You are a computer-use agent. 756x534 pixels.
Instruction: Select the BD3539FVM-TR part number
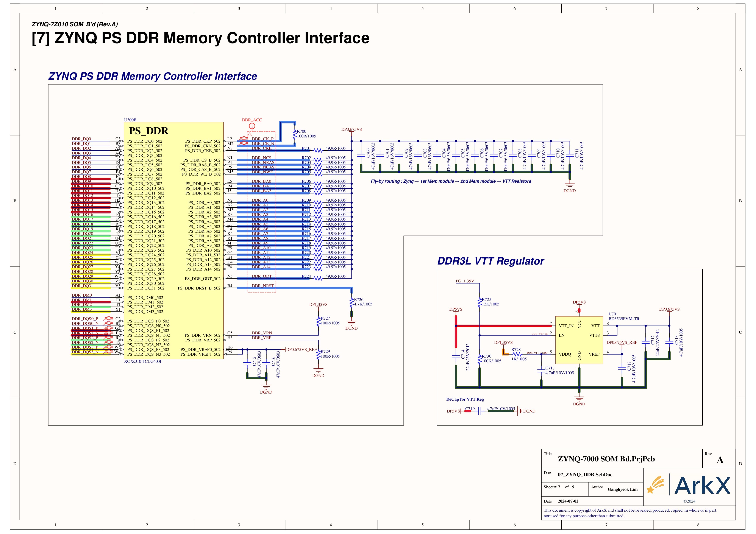(624, 319)
